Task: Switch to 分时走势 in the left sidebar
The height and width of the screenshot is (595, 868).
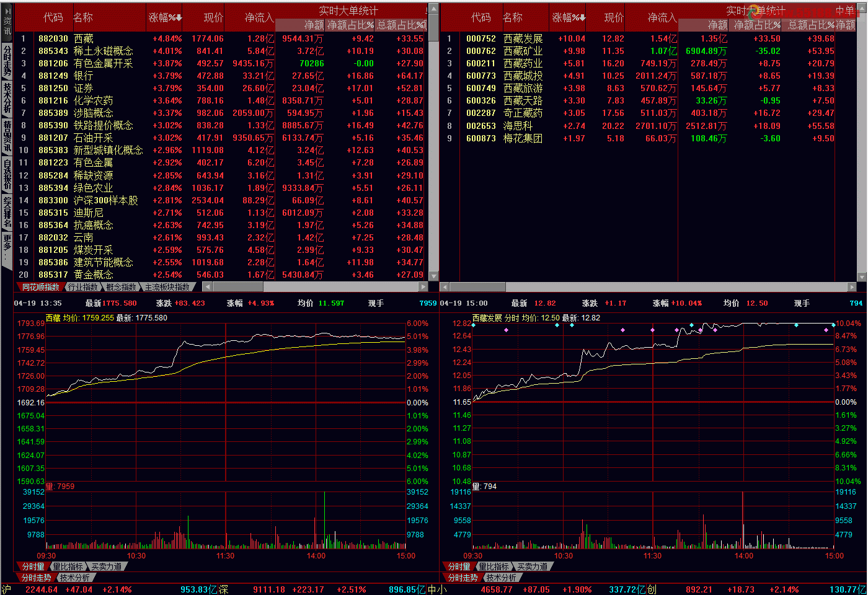Action: (7, 61)
